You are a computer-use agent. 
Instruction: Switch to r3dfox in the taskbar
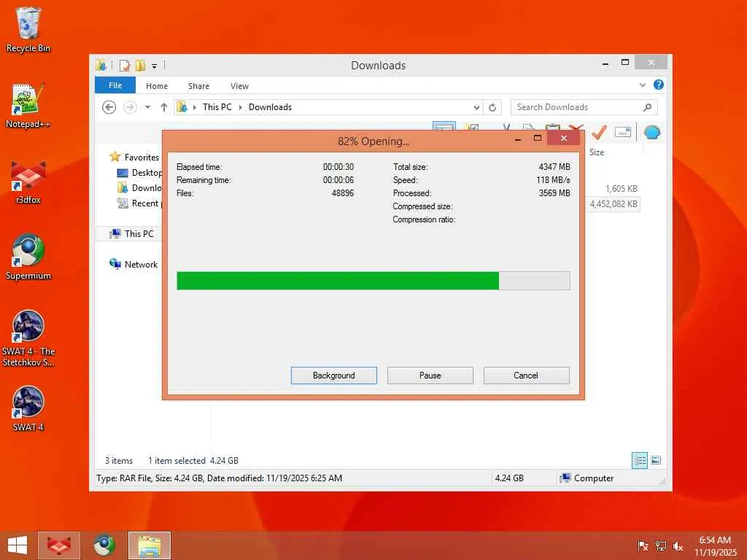59,545
